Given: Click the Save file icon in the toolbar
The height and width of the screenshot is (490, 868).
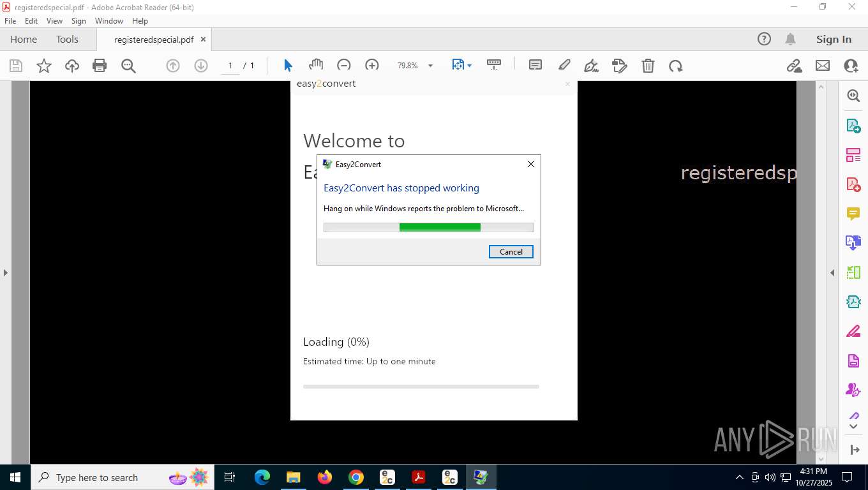Looking at the screenshot, I should coord(16,66).
